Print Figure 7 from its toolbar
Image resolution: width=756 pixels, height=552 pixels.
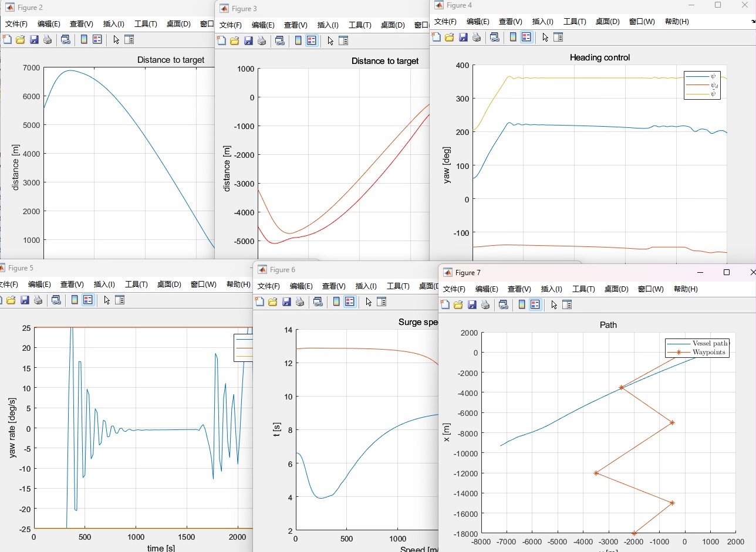[x=485, y=304]
